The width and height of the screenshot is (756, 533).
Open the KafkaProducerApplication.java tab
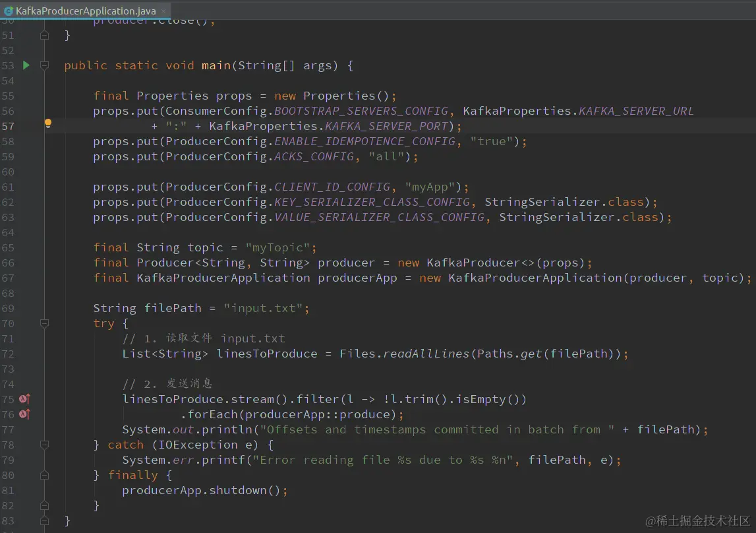[x=85, y=10]
